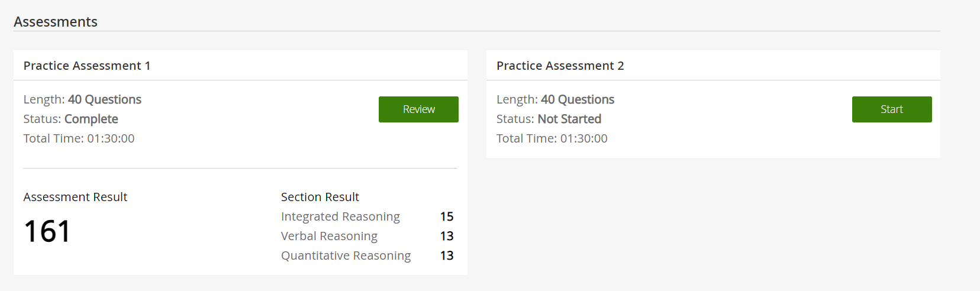Click the Total Time in Practice Assessment 2

pos(552,138)
